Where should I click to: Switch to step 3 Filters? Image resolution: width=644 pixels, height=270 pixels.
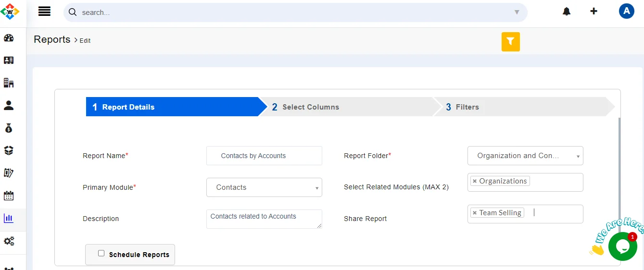click(467, 107)
